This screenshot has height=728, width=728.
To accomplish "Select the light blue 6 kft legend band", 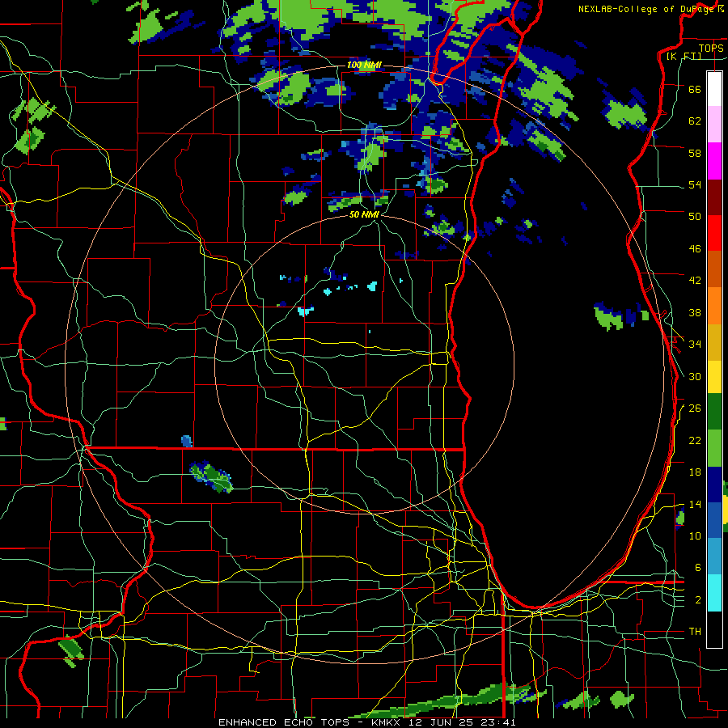I will pos(714,556).
